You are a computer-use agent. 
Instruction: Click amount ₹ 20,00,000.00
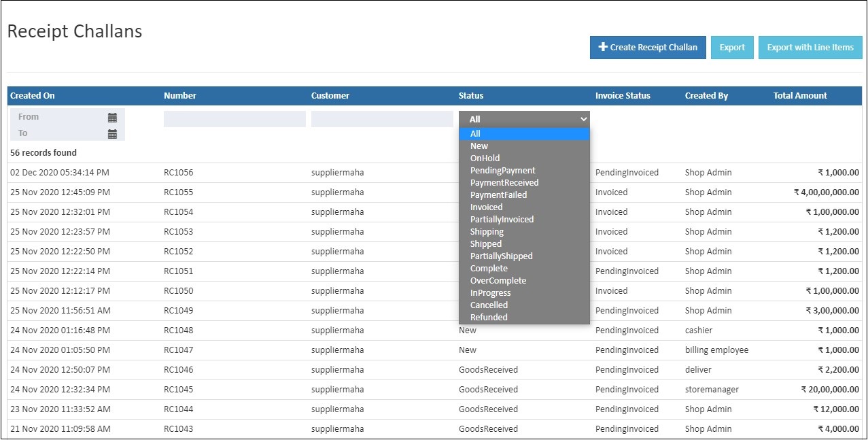tap(830, 390)
